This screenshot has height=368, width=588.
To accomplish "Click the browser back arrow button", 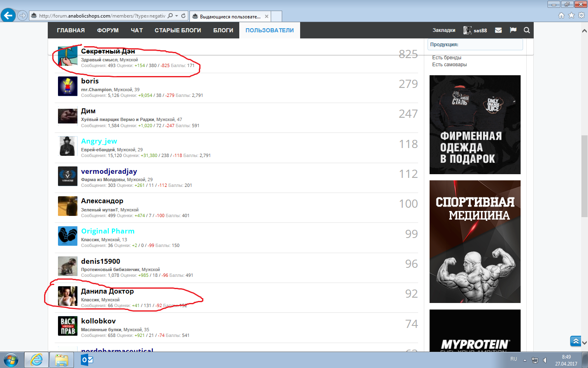I will (8, 16).
